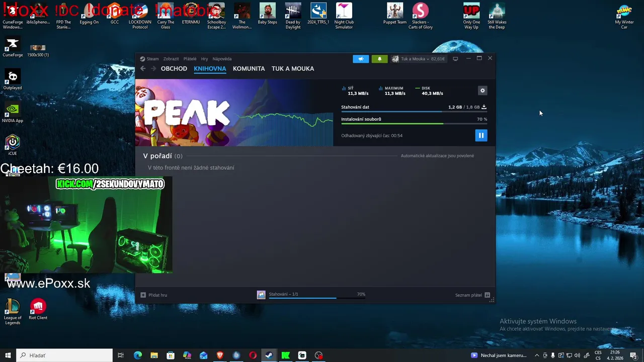This screenshot has height=362, width=644.
Task: Open the friends list grid icon
Action: pos(487,295)
